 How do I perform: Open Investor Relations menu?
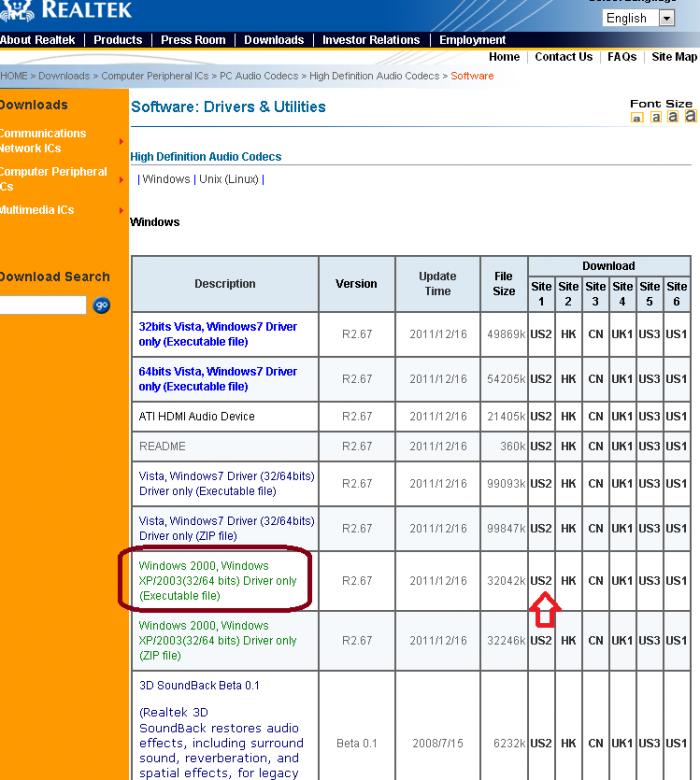[x=371, y=40]
